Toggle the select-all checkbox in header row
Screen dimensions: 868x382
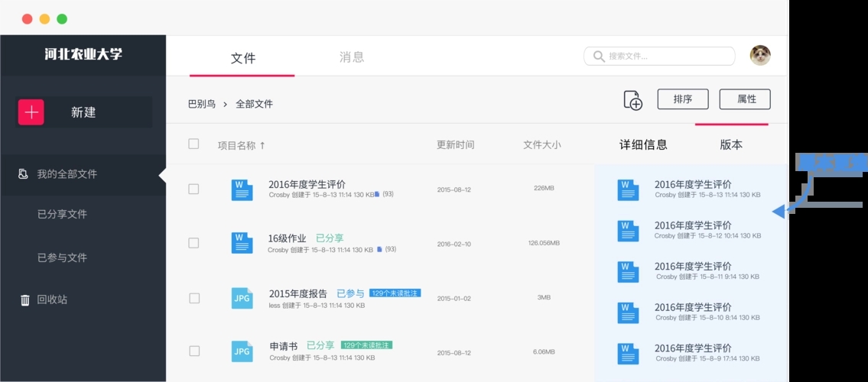193,144
